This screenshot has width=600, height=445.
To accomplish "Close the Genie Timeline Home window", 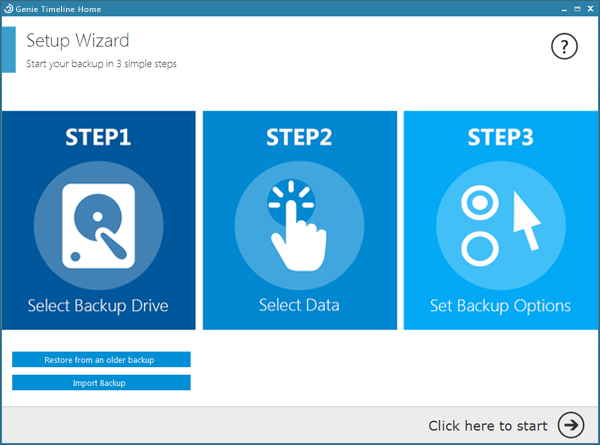I will 590,8.
